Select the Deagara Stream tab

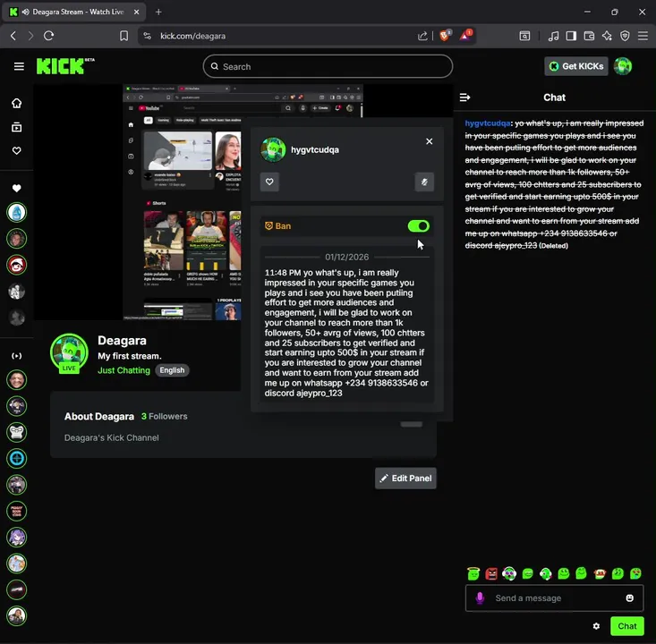[74, 13]
